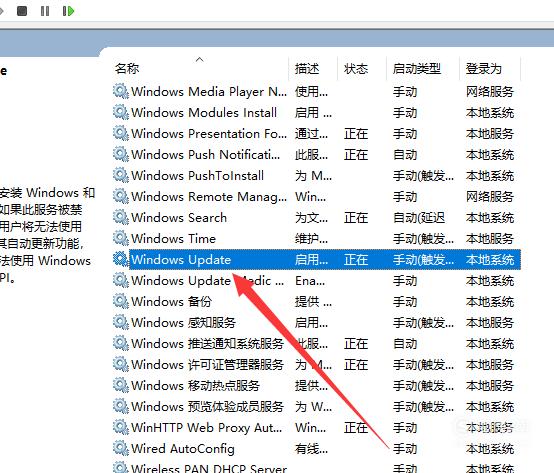The width and height of the screenshot is (554, 473).
Task: Click 自动(延迟 startup type of Windows Search
Action: click(x=419, y=218)
